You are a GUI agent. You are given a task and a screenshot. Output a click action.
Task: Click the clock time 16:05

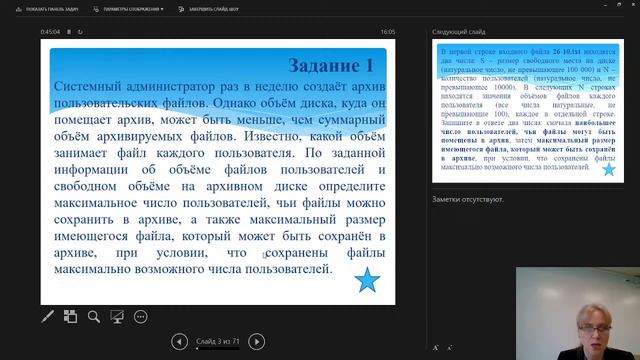coord(388,31)
